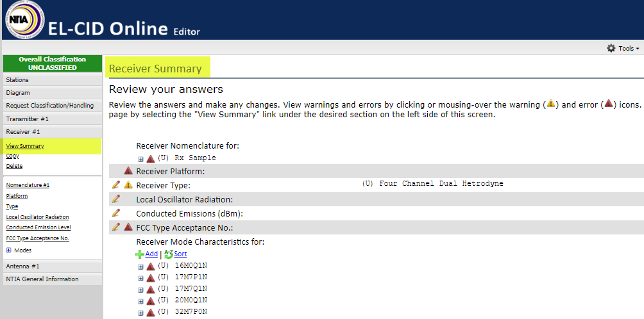The width and height of the screenshot is (644, 319).
Task: Click error icon beside 20M0Q1N
Action: tap(150, 301)
